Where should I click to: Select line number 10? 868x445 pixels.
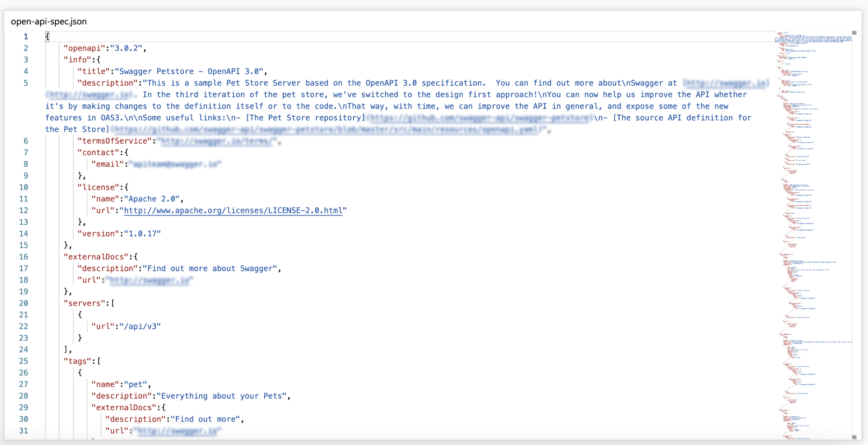(x=23, y=187)
